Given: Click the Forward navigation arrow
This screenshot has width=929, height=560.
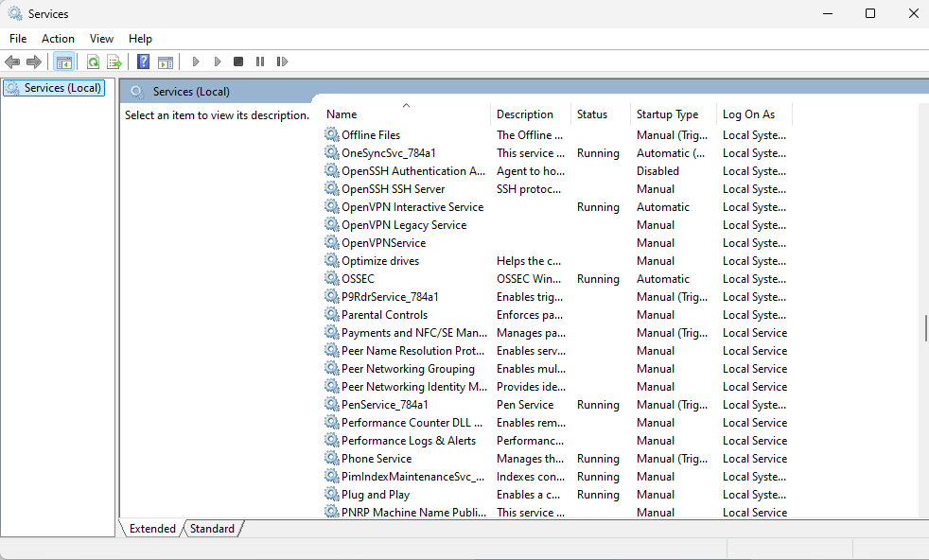Looking at the screenshot, I should coord(35,61).
